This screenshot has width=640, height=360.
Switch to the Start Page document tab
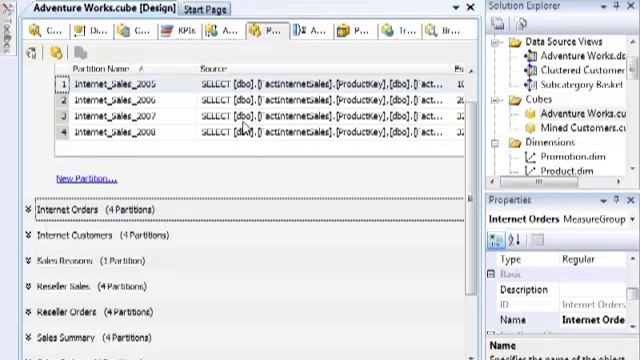tap(205, 9)
